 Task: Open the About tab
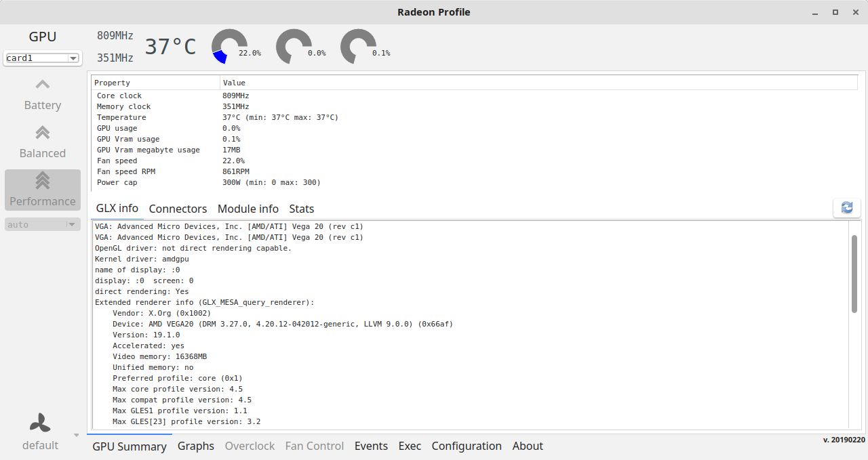[528, 446]
